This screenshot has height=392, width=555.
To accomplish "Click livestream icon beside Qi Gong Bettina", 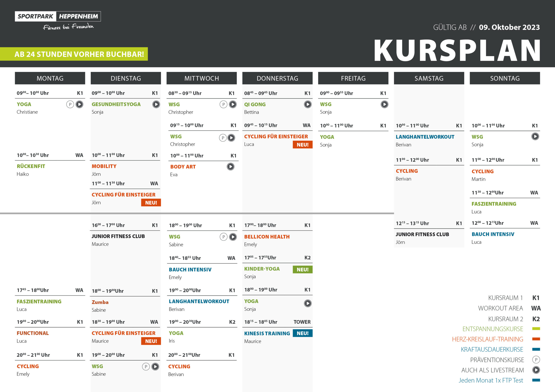I will (x=307, y=104).
